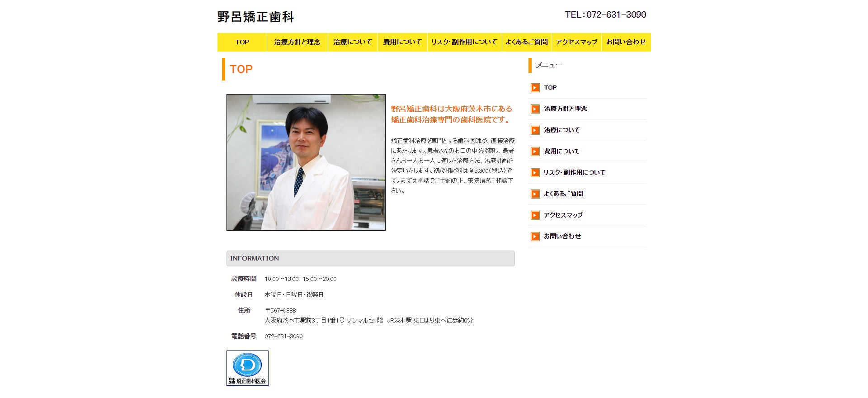Open お問い合わせ in the yellow navigation bar
868x398 pixels.
tap(626, 42)
